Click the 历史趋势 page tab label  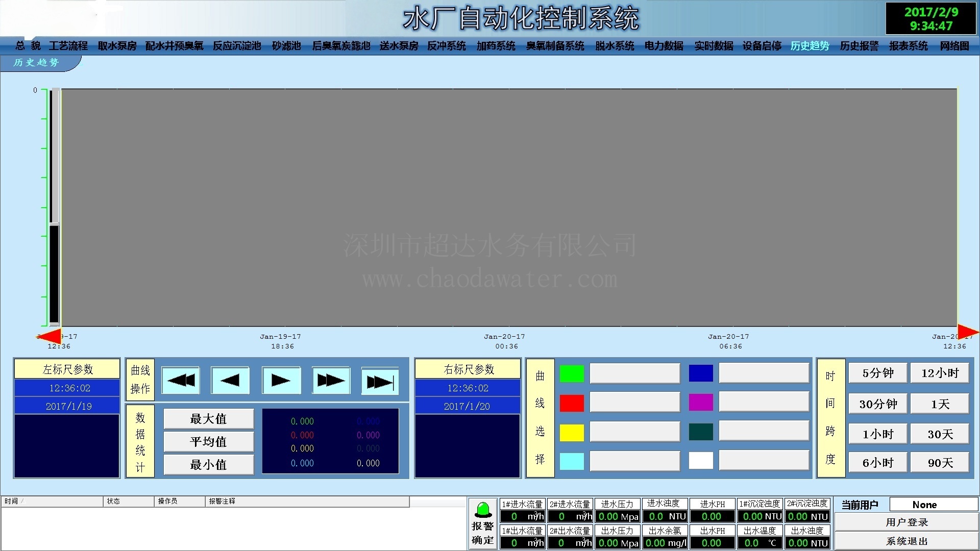coord(36,62)
